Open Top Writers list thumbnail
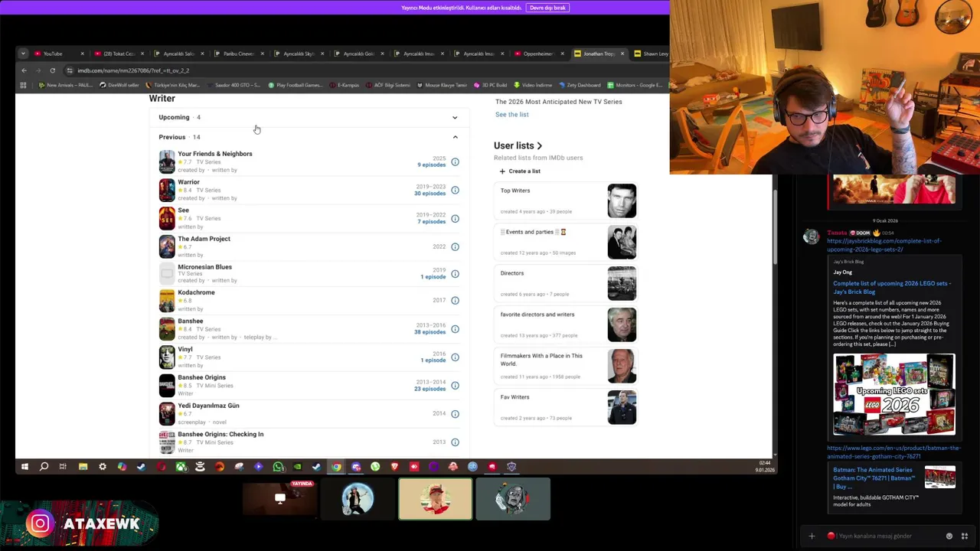980x551 pixels. click(622, 201)
